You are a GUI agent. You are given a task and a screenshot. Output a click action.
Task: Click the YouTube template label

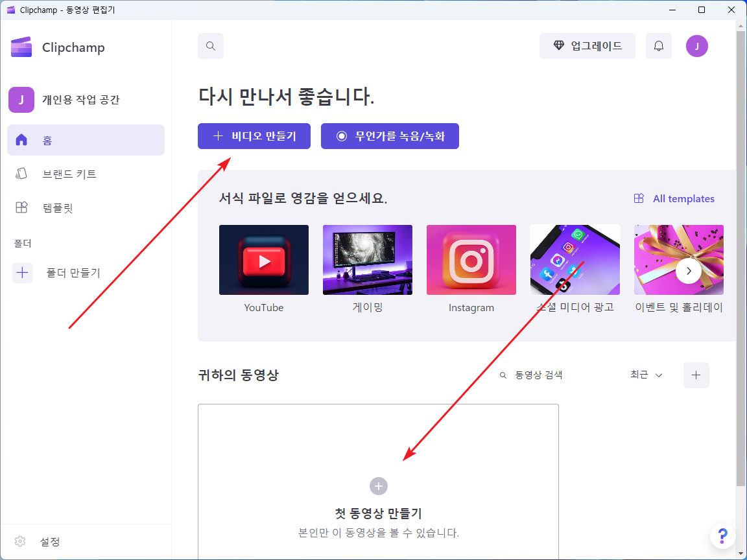click(264, 308)
